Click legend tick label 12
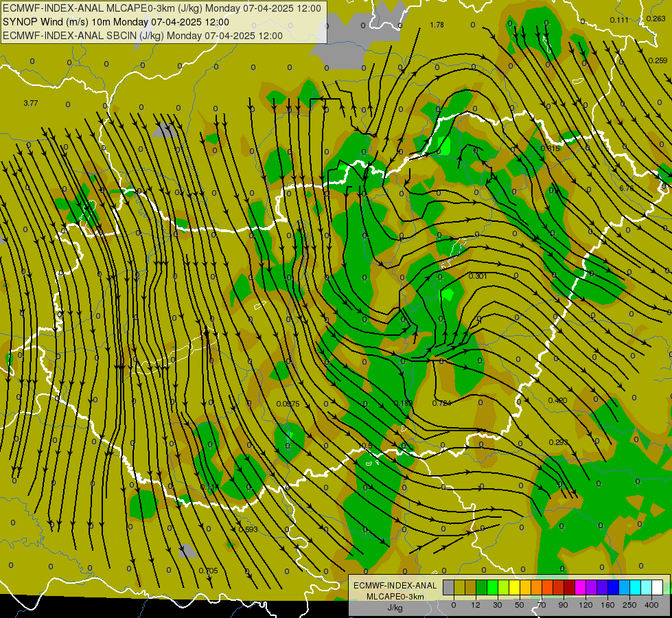This screenshot has height=618, width=672. 476,605
